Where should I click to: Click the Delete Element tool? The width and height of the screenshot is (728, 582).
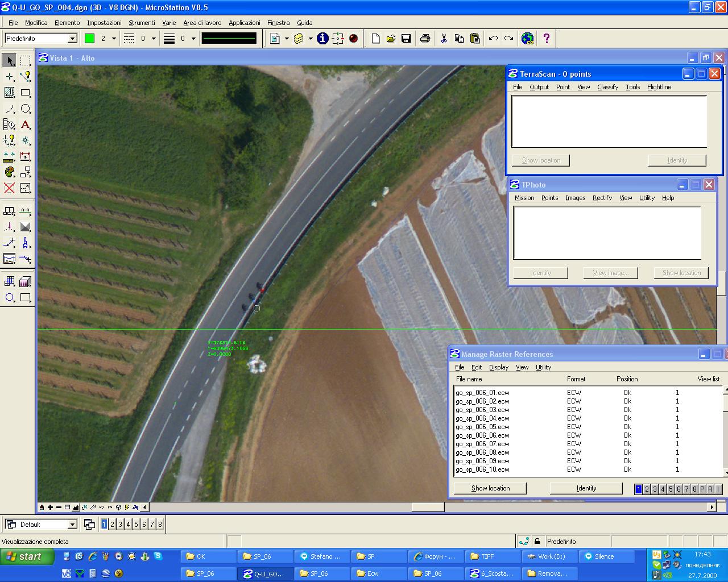tap(10, 188)
